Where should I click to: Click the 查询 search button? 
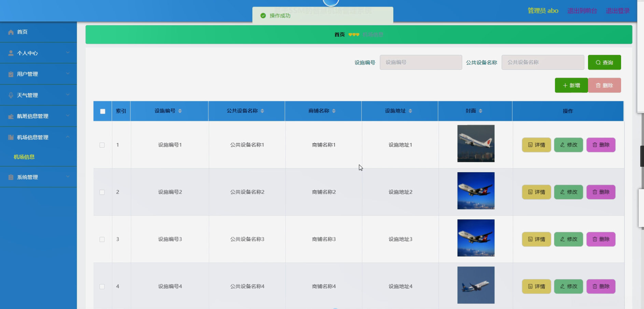(604, 62)
